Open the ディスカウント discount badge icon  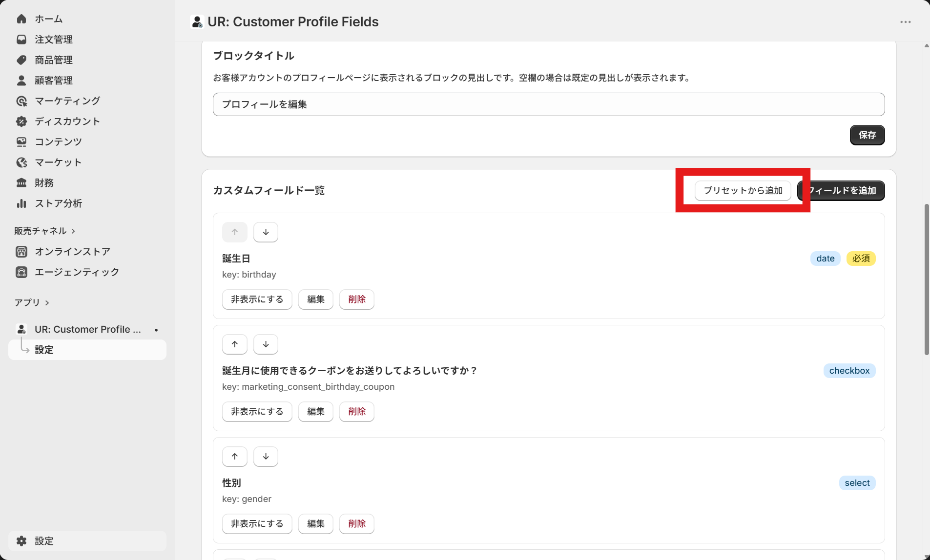[x=21, y=121]
